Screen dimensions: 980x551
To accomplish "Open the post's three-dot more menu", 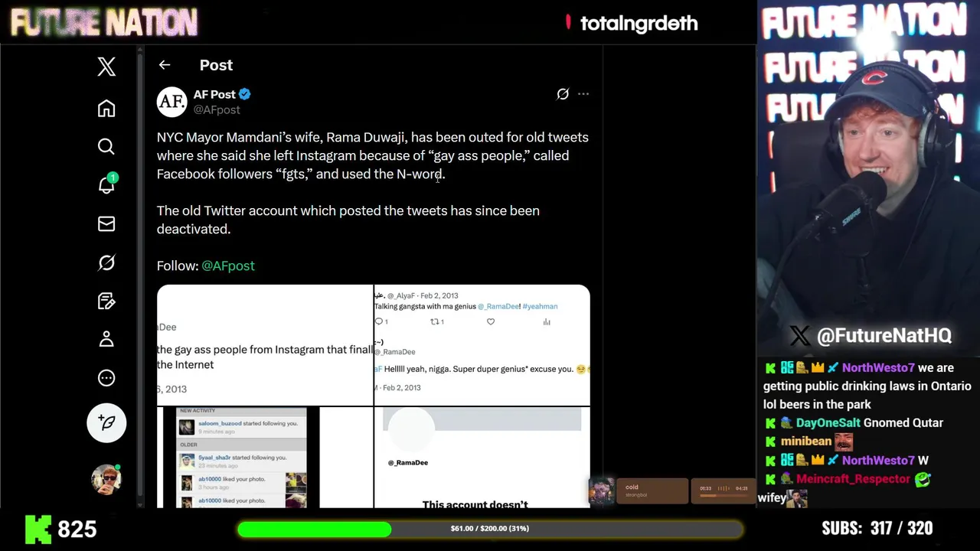I will tap(583, 94).
